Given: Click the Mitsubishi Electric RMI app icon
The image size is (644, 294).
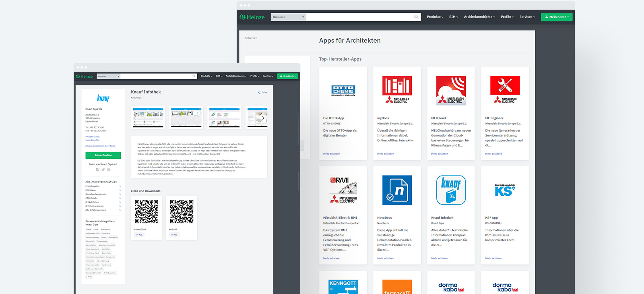Looking at the screenshot, I should pyautogui.click(x=343, y=190).
